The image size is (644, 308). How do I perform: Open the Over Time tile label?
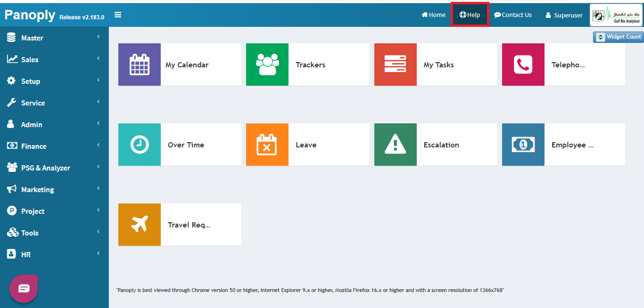(x=186, y=145)
